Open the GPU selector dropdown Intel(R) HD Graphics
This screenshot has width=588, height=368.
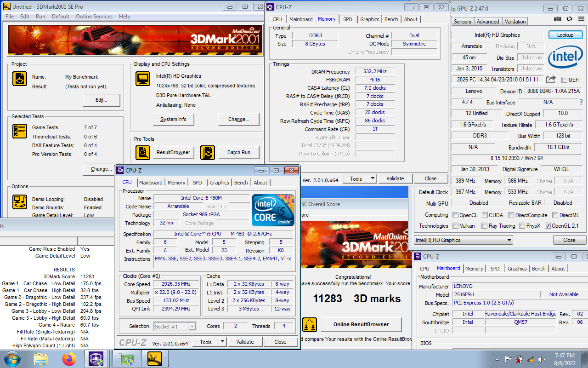tap(463, 240)
